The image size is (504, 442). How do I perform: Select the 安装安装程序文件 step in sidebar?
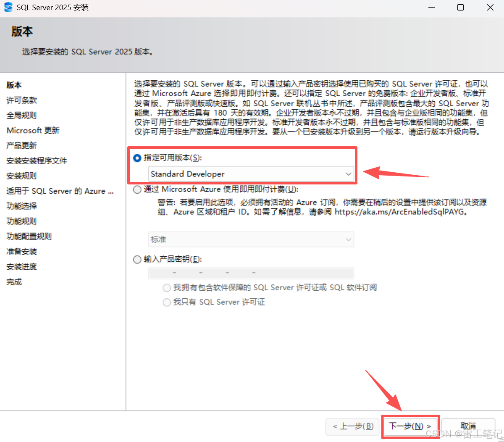point(37,161)
